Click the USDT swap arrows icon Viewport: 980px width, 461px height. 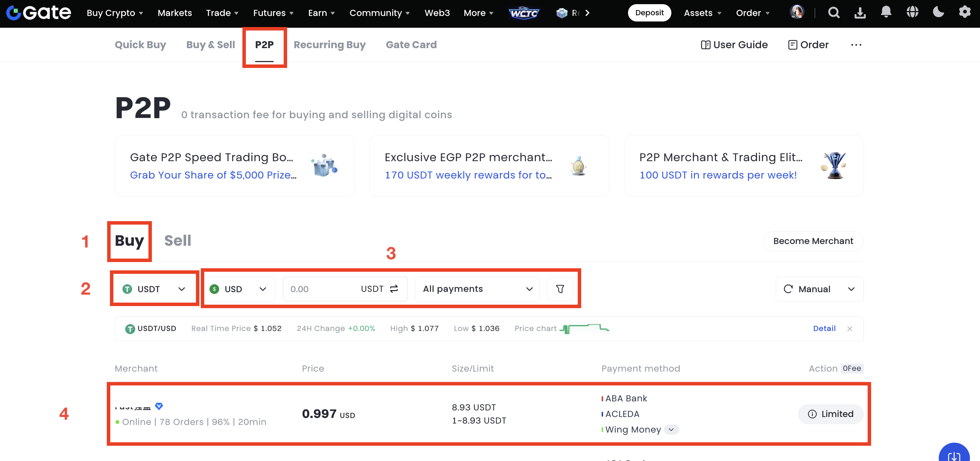[x=394, y=289]
